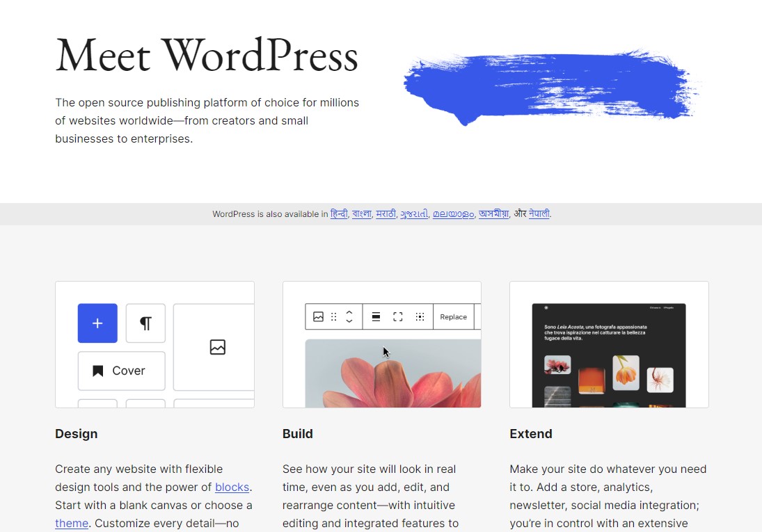Click the Cover block bookmark icon
This screenshot has height=532, width=762.
[x=97, y=371]
